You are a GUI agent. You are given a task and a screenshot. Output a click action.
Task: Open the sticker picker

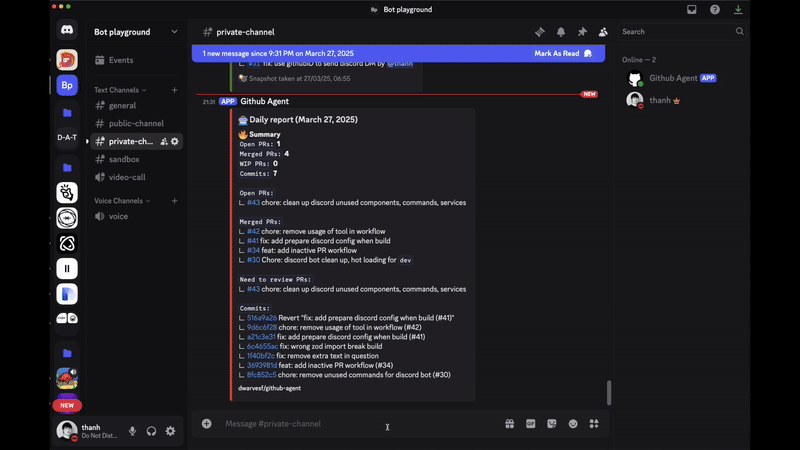(x=552, y=423)
